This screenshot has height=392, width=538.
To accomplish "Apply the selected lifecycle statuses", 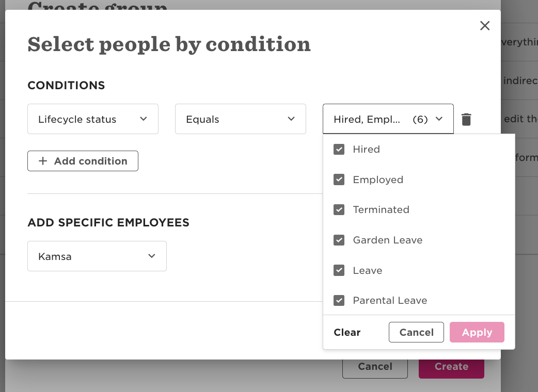I will point(477,332).
